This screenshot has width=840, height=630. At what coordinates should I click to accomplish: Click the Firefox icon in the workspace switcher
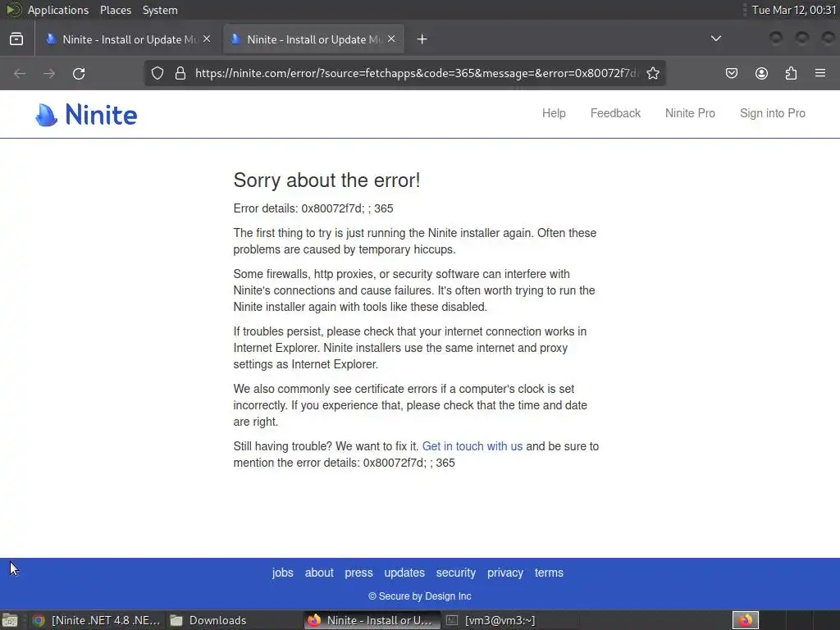tap(746, 620)
